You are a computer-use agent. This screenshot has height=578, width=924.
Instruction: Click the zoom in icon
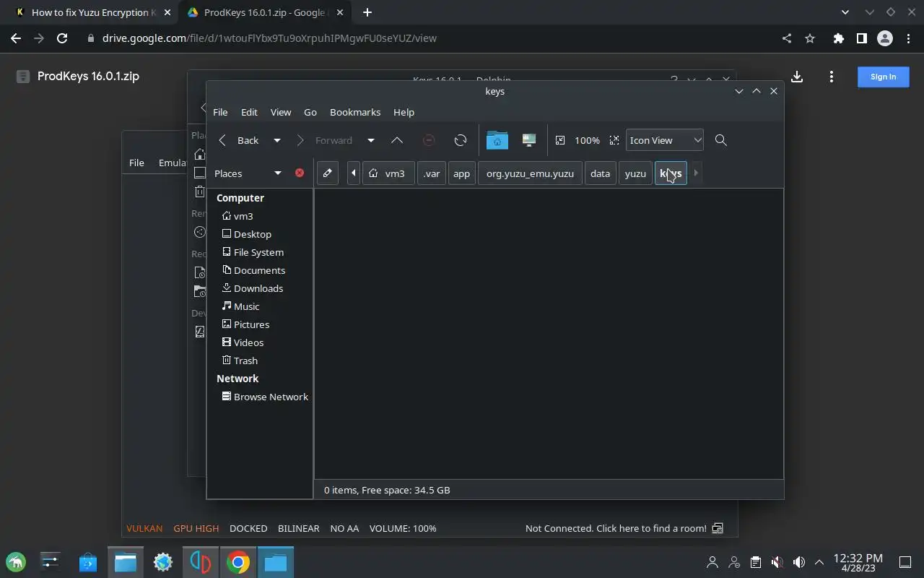pyautogui.click(x=614, y=140)
